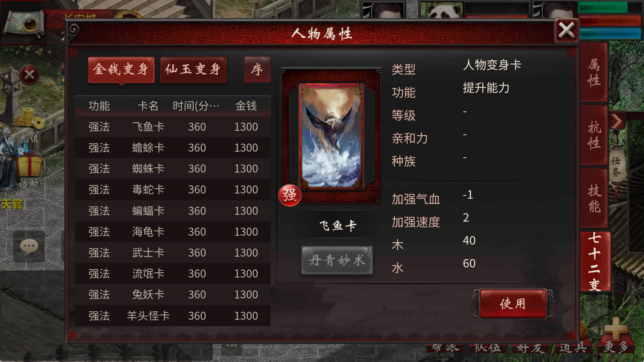Expand the red side chevron arrow
This screenshot has height=362, width=644.
(617, 121)
